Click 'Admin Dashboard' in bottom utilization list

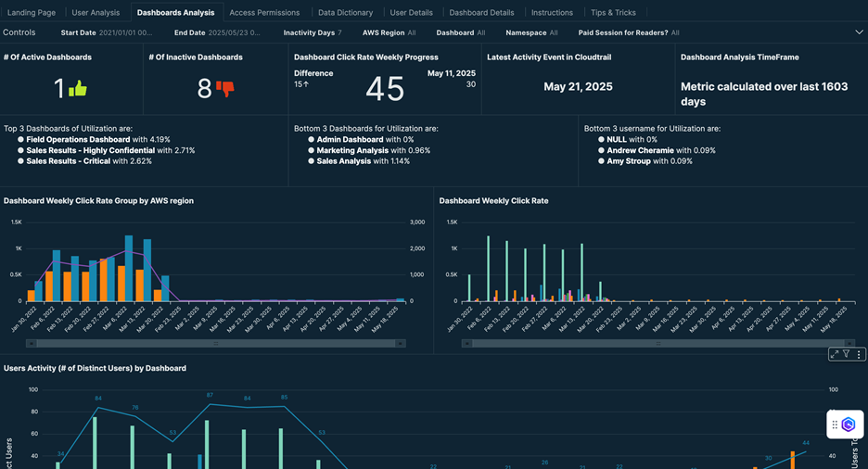350,139
